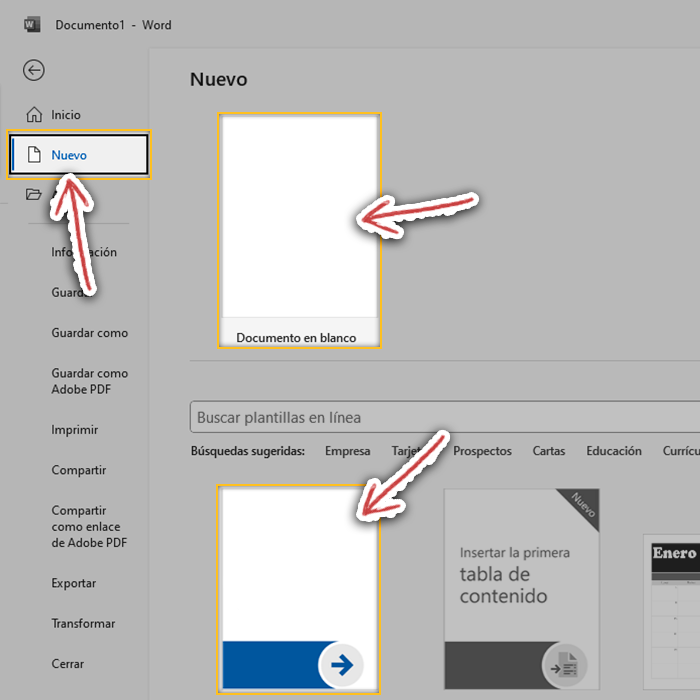This screenshot has width=700, height=700.
Task: Click the Buscar plantillas en línea field
Action: [x=440, y=417]
